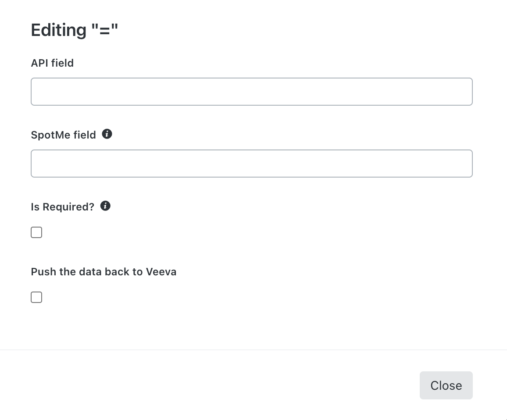Mark this mapping as required via checkbox

[36, 232]
